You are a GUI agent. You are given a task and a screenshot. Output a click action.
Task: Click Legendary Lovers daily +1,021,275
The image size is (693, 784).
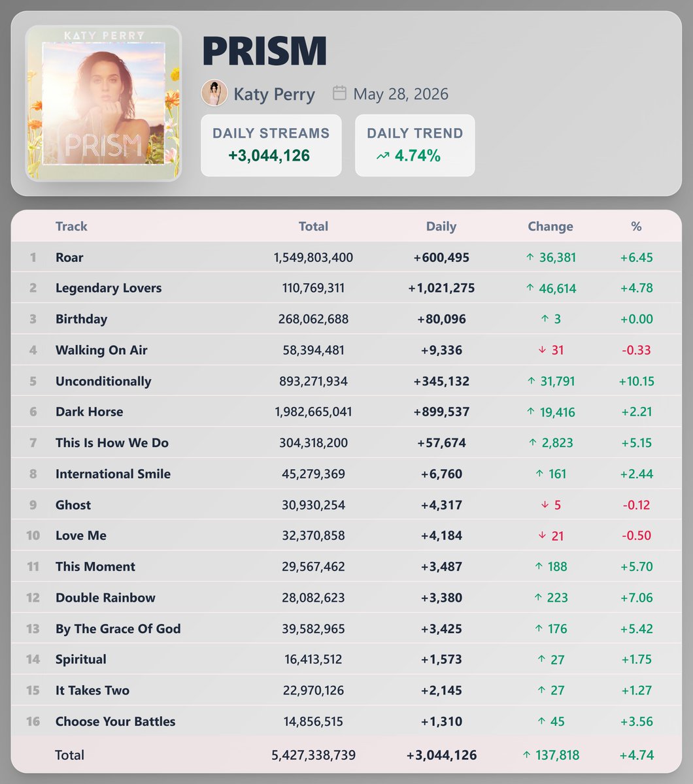[x=441, y=288]
